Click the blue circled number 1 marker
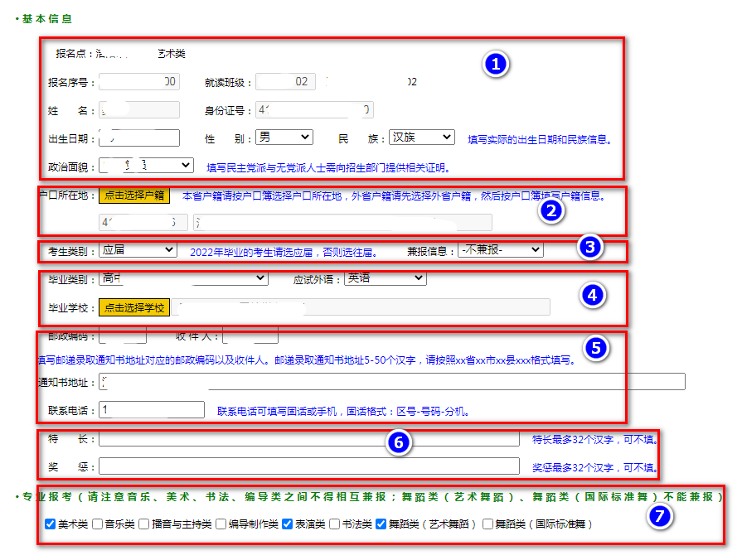Screen dimensions: 742x560 [496, 65]
